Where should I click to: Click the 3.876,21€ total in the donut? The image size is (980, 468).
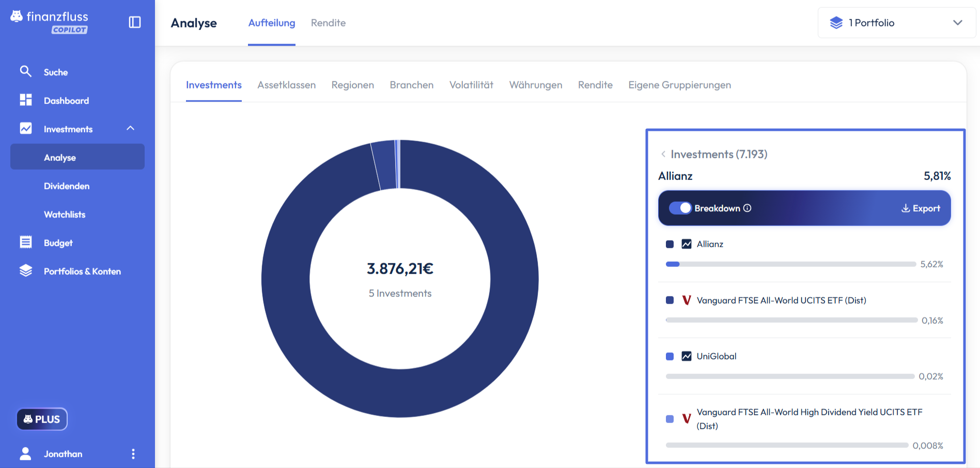coord(400,269)
